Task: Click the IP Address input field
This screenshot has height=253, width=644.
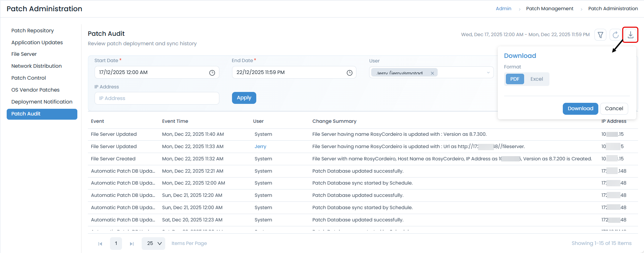Action: point(157,98)
